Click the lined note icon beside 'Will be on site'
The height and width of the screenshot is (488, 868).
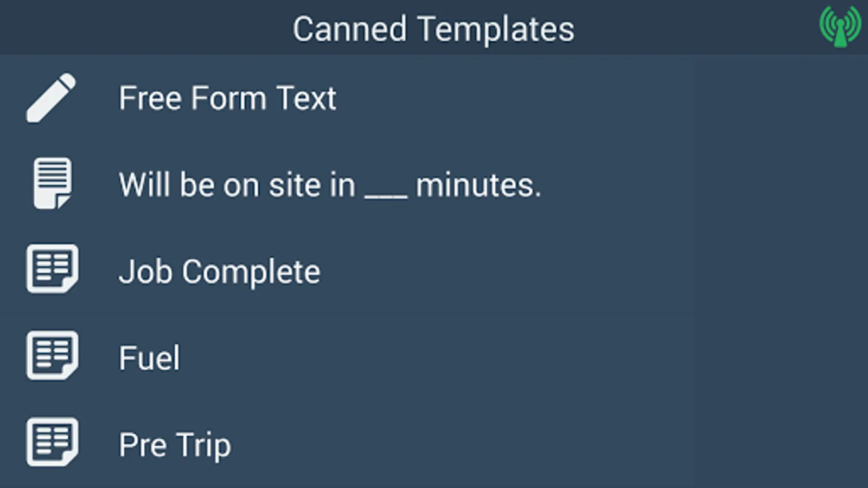[x=52, y=184]
